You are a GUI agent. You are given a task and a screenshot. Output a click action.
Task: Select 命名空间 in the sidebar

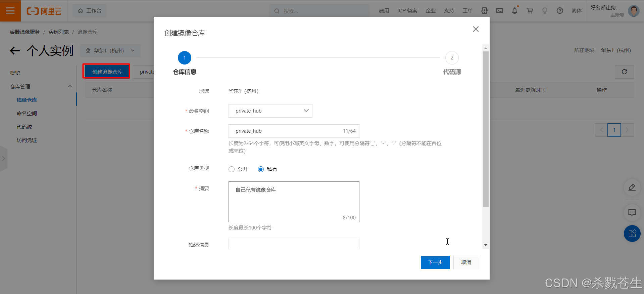click(27, 113)
